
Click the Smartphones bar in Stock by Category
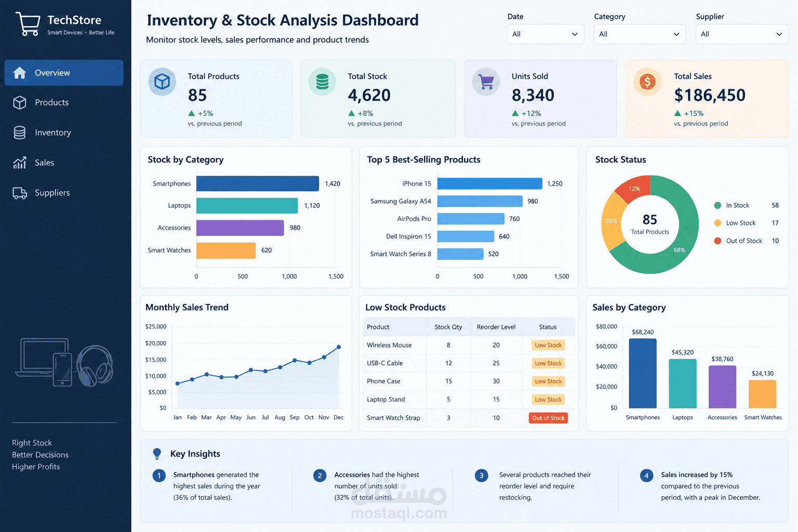tap(258, 183)
